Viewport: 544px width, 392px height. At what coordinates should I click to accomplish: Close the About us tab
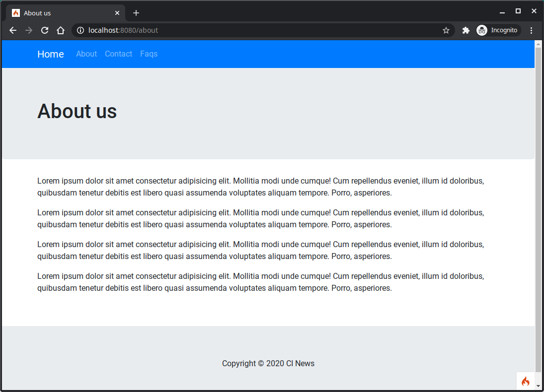(x=117, y=13)
